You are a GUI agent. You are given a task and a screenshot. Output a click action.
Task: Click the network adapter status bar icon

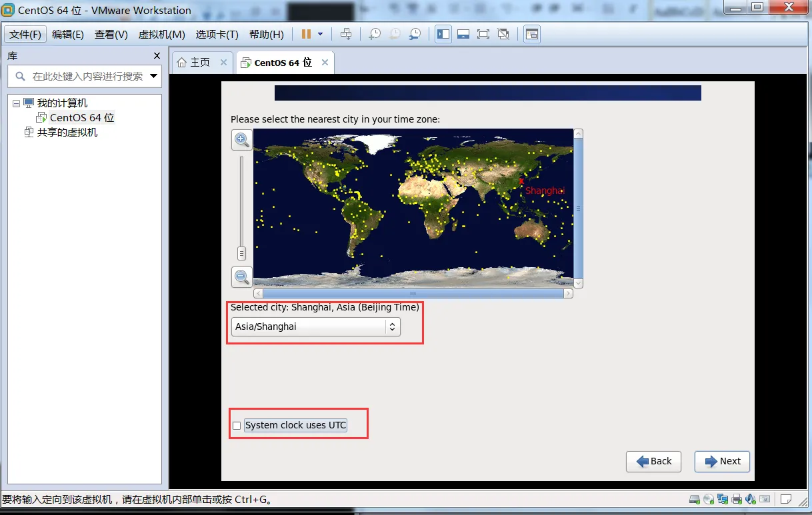(x=723, y=499)
